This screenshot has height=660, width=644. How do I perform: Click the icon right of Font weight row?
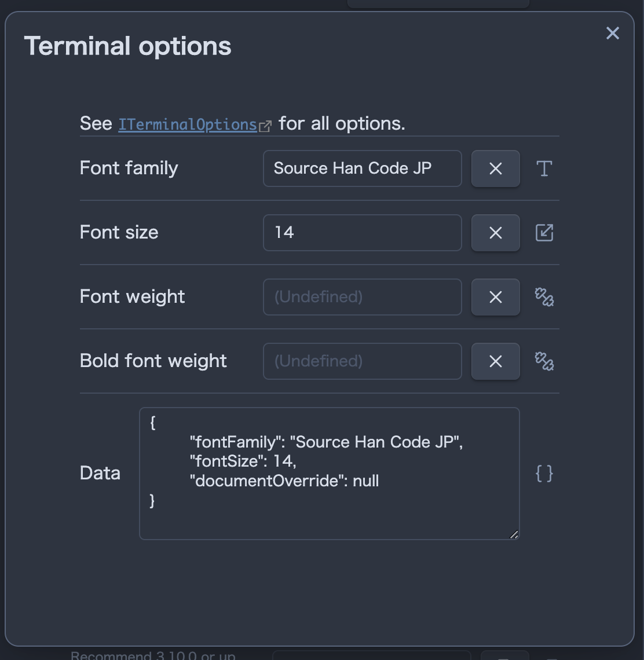[544, 297]
